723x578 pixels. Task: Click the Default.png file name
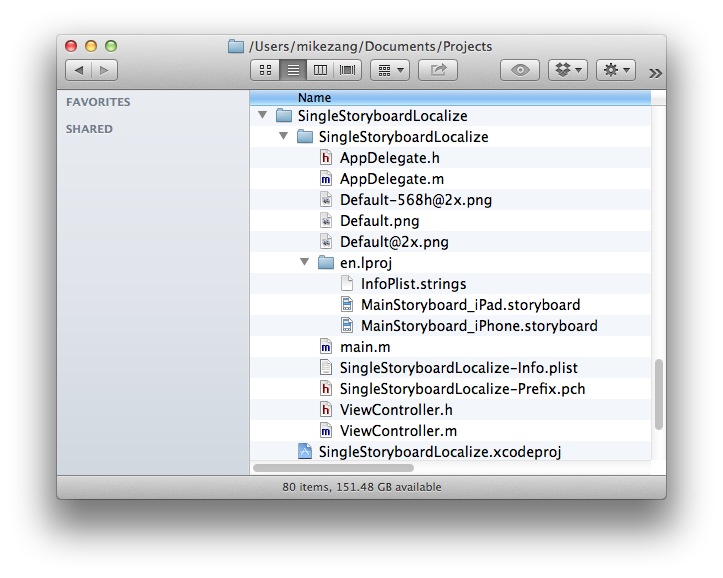[x=379, y=221]
